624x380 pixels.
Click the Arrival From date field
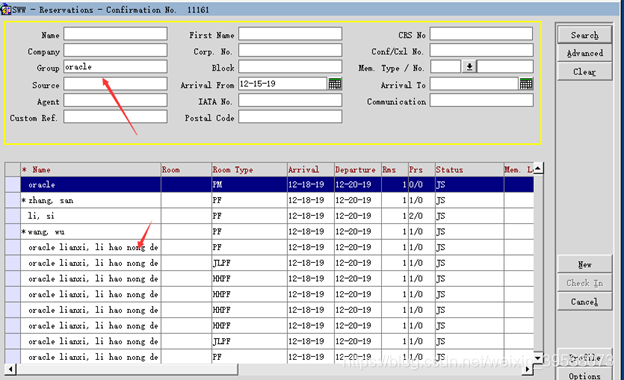point(283,84)
